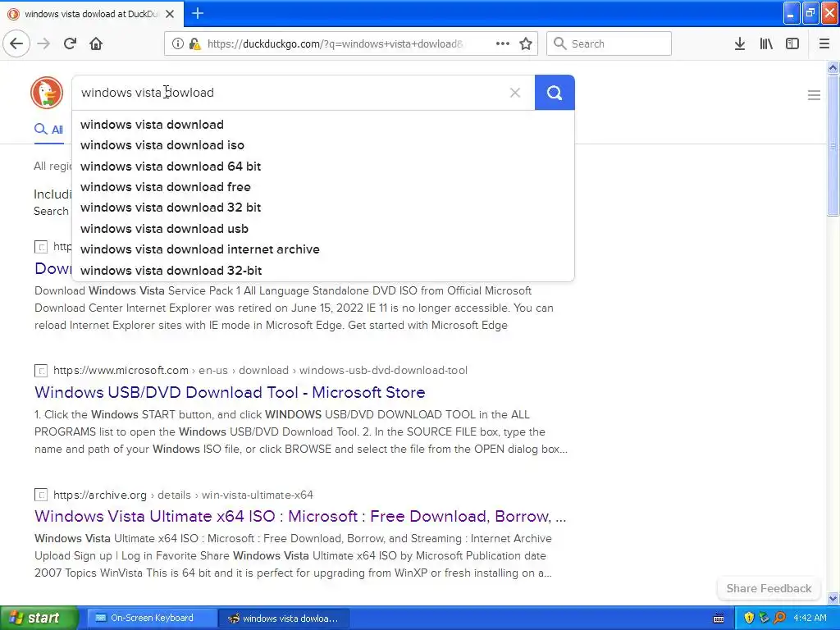Submit search with blue magnifier button
The height and width of the screenshot is (630, 840).
(x=555, y=93)
